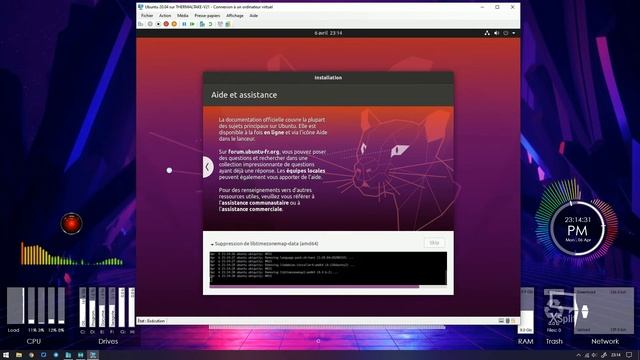Shut down the VM with the red icon
The image size is (640, 360).
click(x=166, y=24)
